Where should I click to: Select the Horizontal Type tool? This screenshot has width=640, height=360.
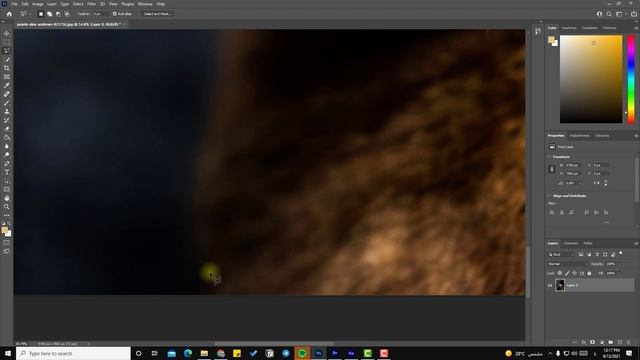(7, 172)
